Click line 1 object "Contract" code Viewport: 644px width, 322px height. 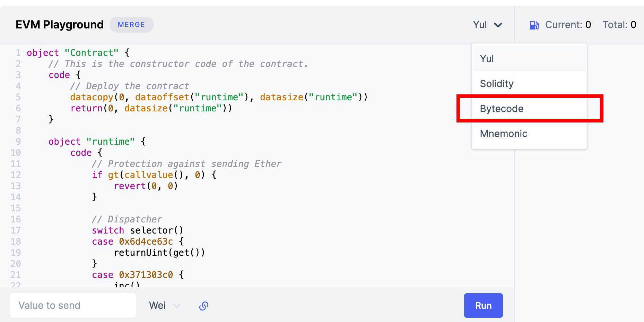[78, 53]
